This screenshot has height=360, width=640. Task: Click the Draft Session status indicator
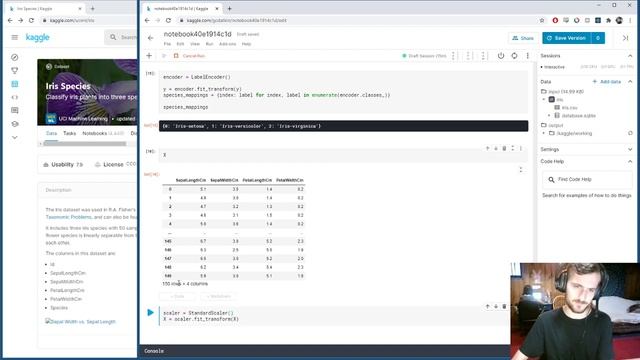pyautogui.click(x=424, y=56)
